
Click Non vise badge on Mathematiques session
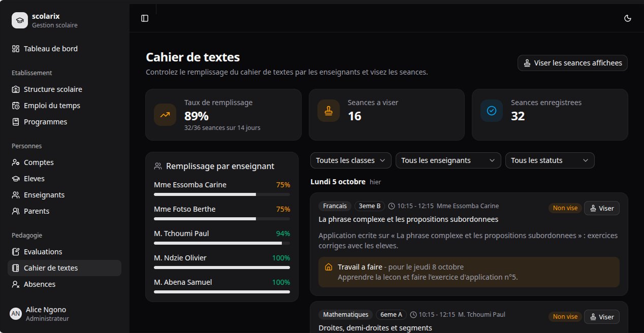point(565,317)
